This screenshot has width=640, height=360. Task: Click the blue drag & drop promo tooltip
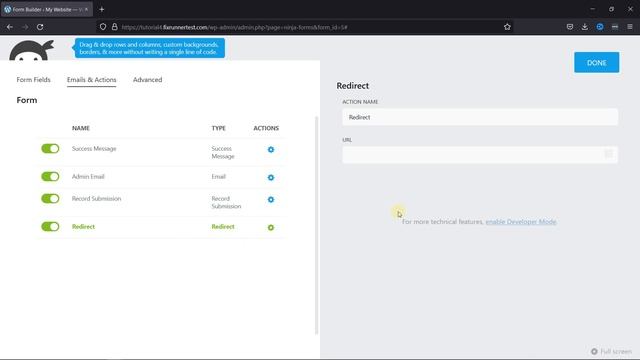click(x=149, y=48)
